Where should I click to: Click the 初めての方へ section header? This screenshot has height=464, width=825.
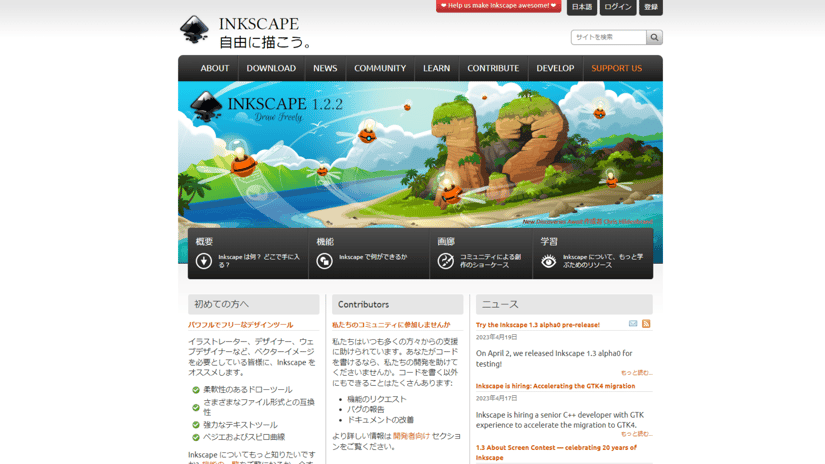254,304
